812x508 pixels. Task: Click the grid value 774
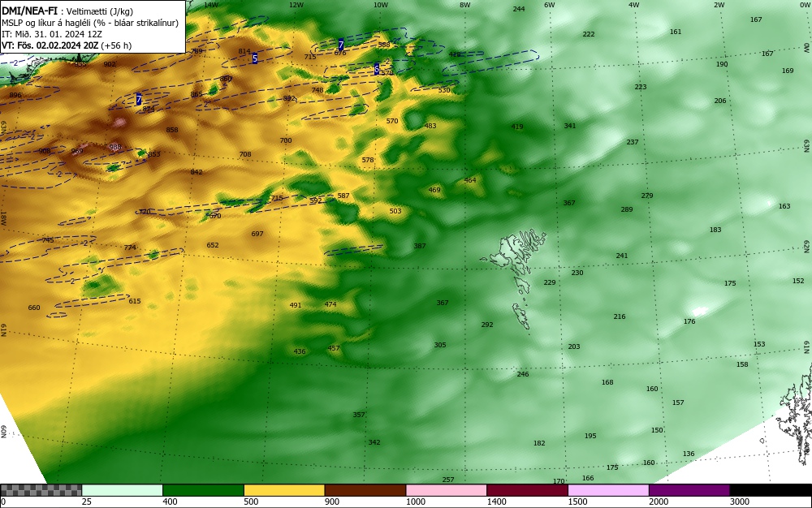click(130, 248)
